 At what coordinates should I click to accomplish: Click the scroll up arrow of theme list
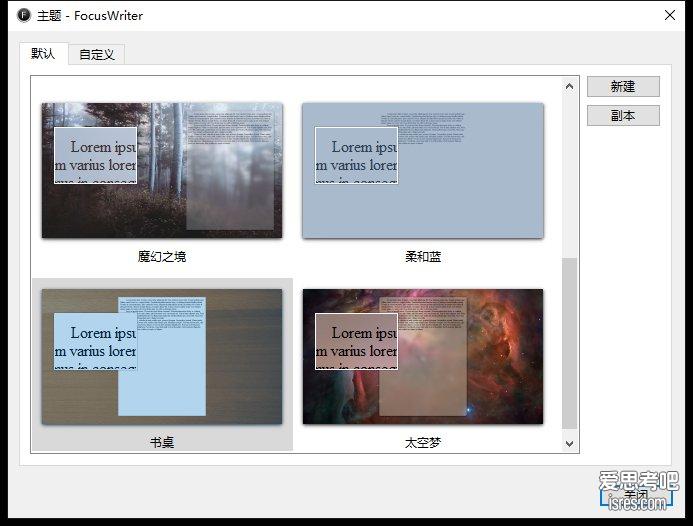tap(570, 87)
